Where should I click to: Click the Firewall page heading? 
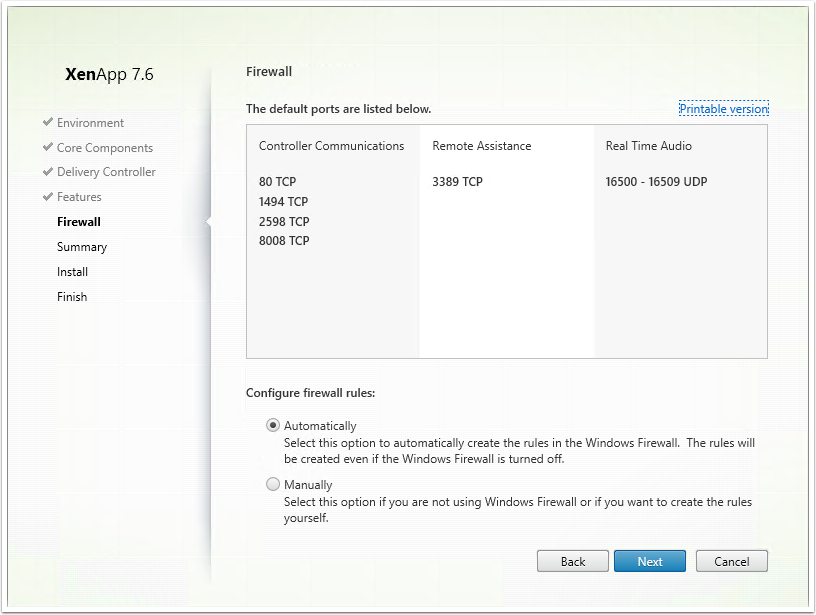pos(269,71)
